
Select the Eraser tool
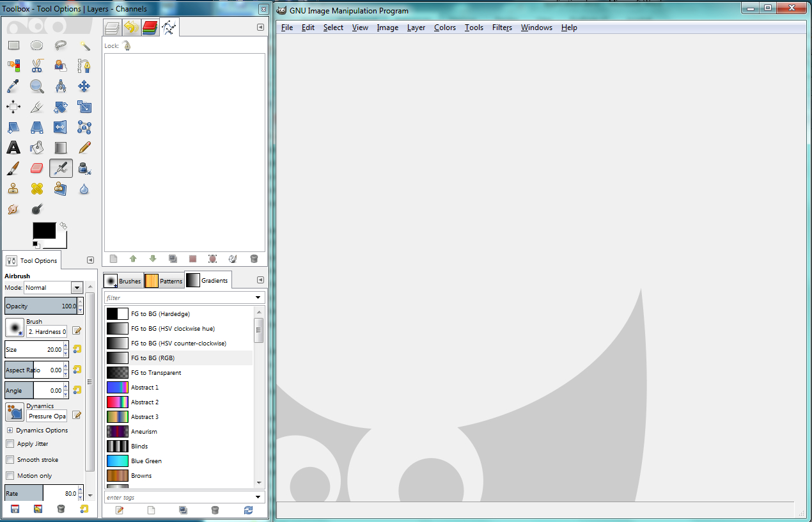[37, 168]
